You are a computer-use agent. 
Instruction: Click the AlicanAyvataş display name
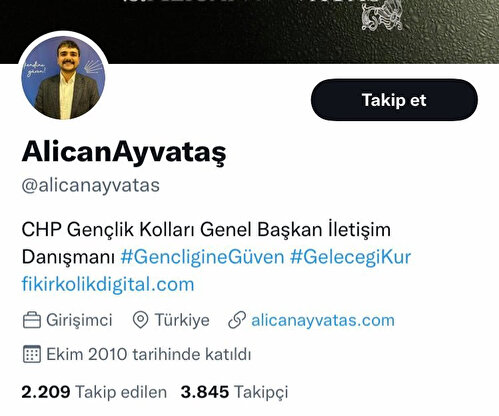124,152
